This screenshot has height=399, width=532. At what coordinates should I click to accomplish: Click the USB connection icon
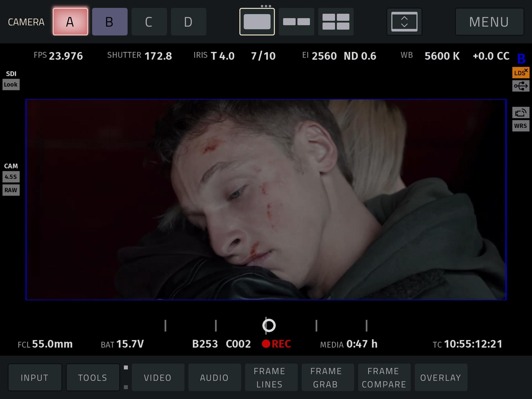pyautogui.click(x=520, y=86)
